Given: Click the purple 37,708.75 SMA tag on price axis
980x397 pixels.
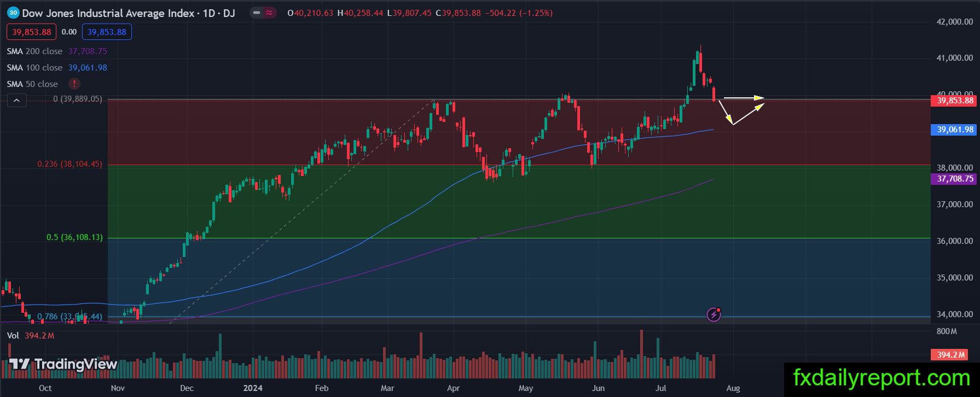Looking at the screenshot, I should pos(955,179).
